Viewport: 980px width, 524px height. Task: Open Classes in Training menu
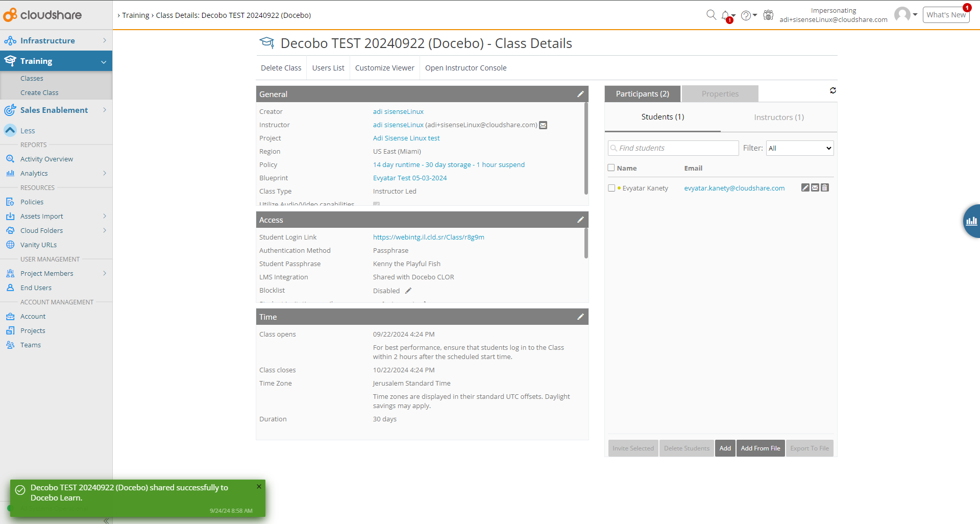click(32, 78)
